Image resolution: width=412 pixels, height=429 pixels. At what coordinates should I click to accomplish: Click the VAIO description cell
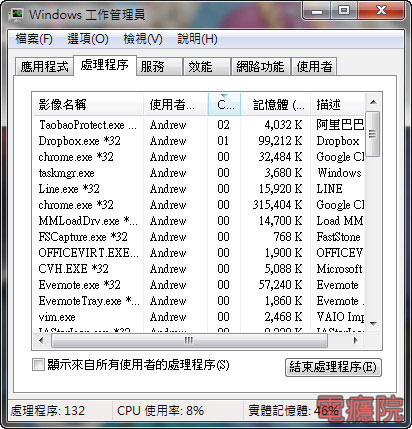(340, 317)
